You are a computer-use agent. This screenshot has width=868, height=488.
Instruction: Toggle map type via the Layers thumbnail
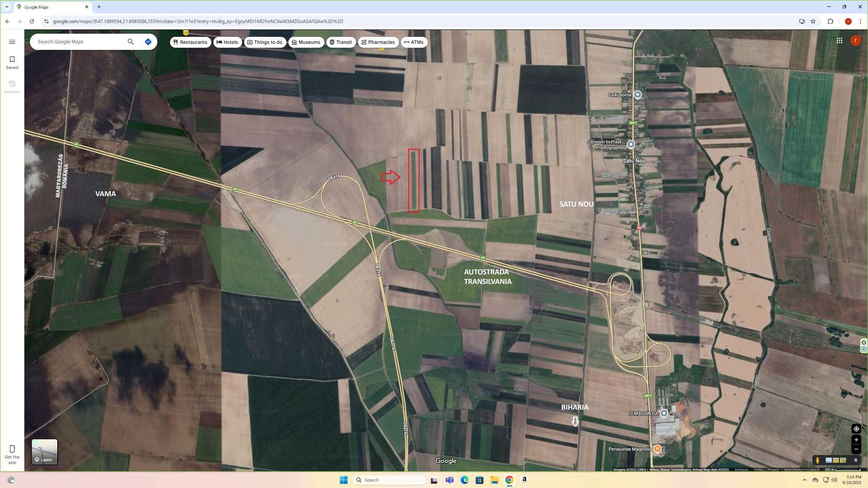[44, 452]
